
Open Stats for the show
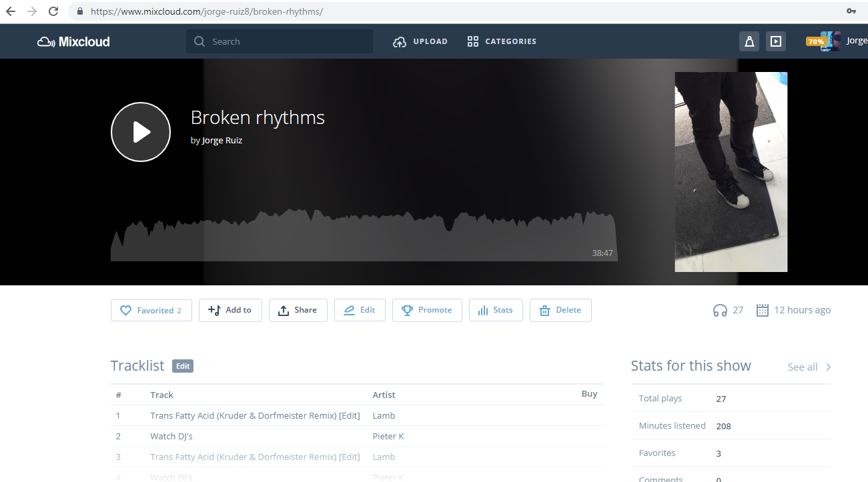[496, 310]
